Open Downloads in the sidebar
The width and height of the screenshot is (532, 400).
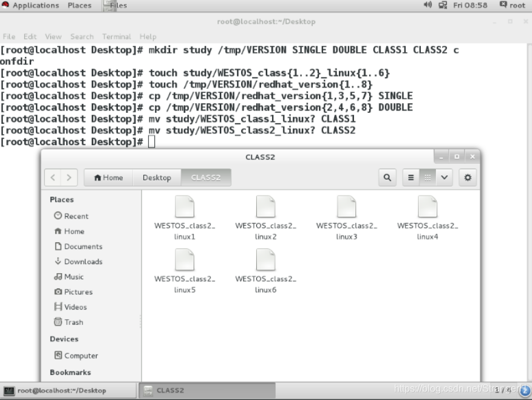coord(83,262)
